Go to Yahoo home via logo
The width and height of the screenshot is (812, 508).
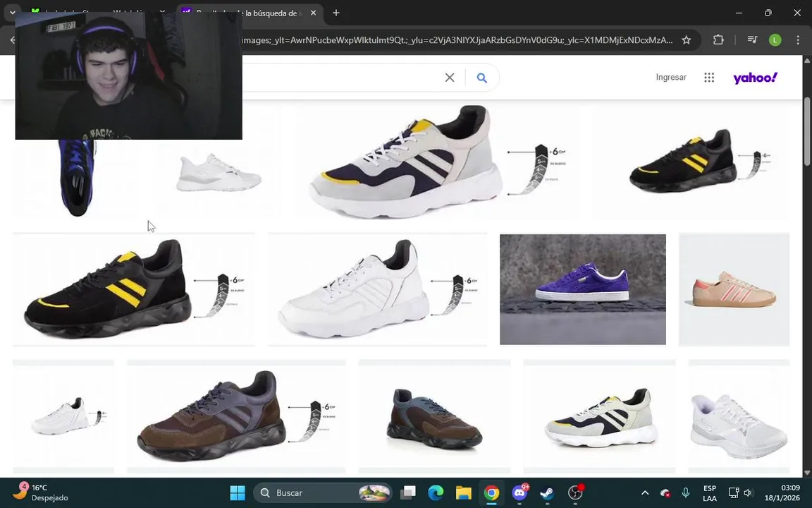[755, 78]
